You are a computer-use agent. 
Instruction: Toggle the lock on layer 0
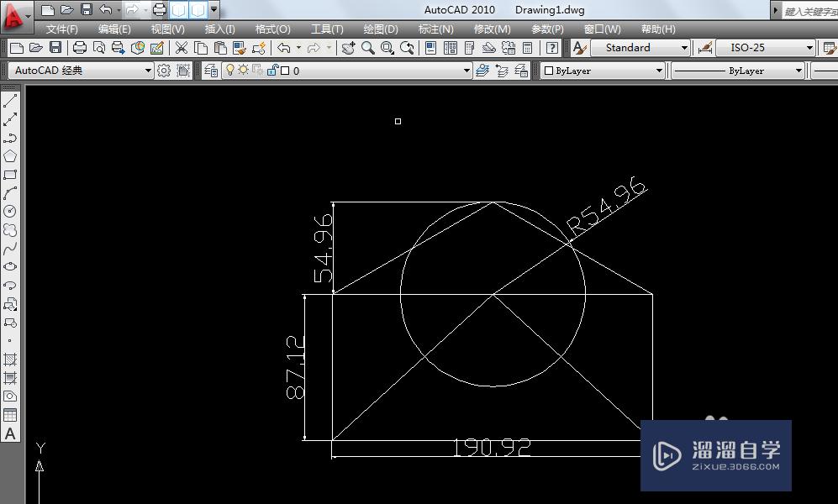tap(271, 71)
